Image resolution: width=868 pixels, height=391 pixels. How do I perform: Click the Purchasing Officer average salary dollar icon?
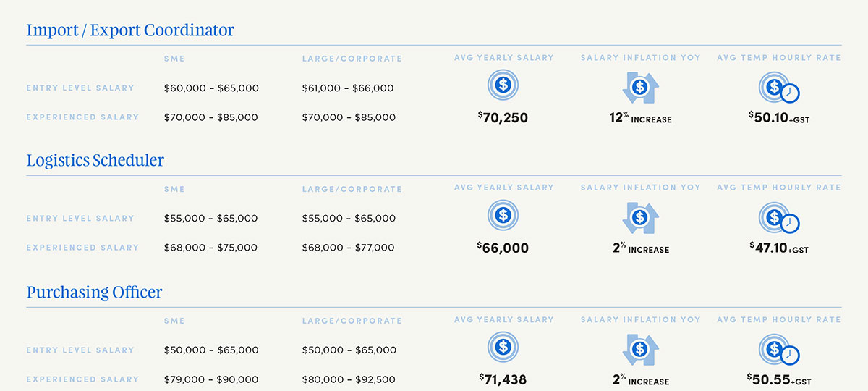(503, 347)
